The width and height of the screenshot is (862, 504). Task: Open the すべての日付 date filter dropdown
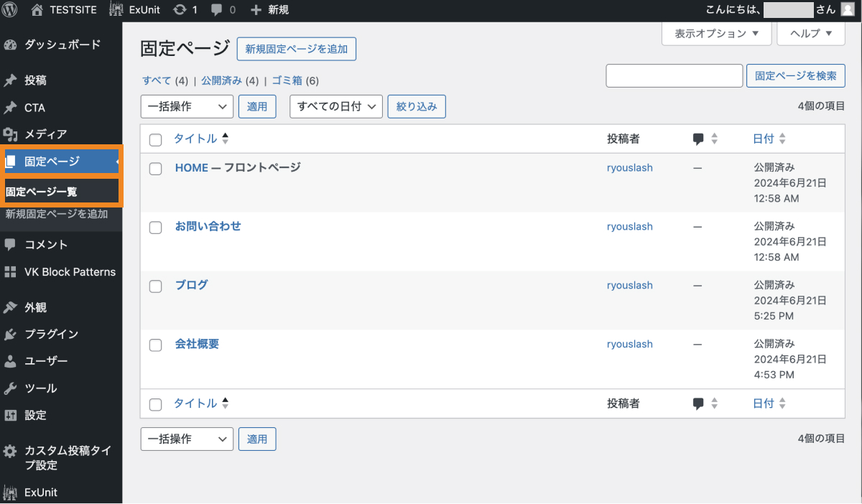(x=335, y=106)
